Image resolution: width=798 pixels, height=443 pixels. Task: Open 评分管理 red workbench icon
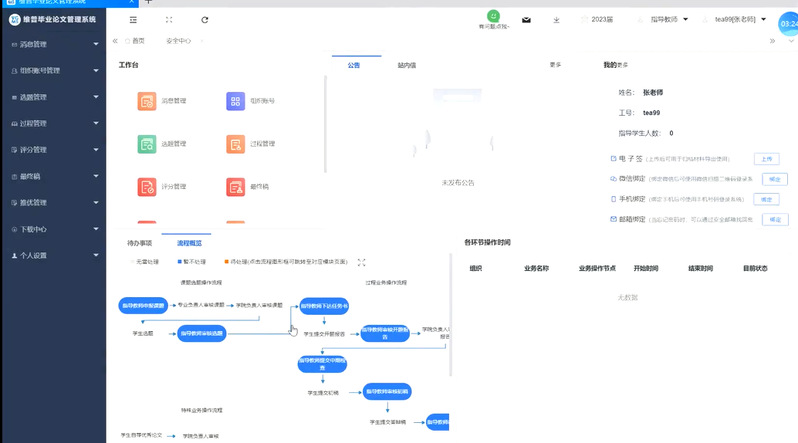tap(147, 187)
